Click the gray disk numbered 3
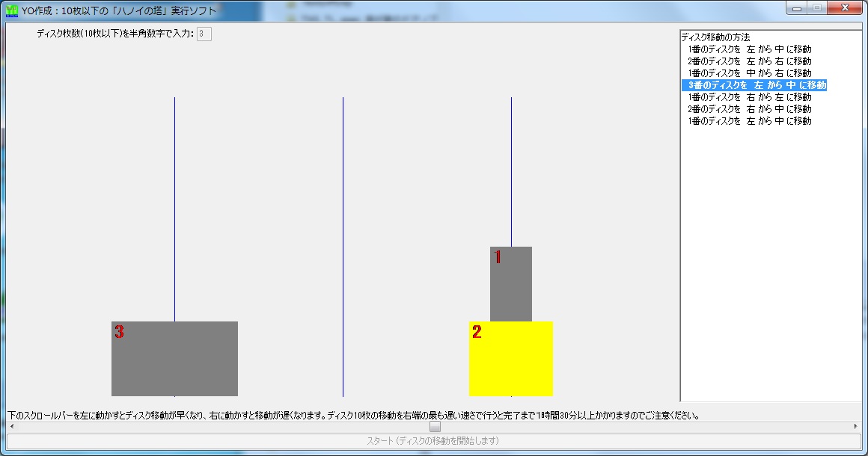 coord(174,359)
